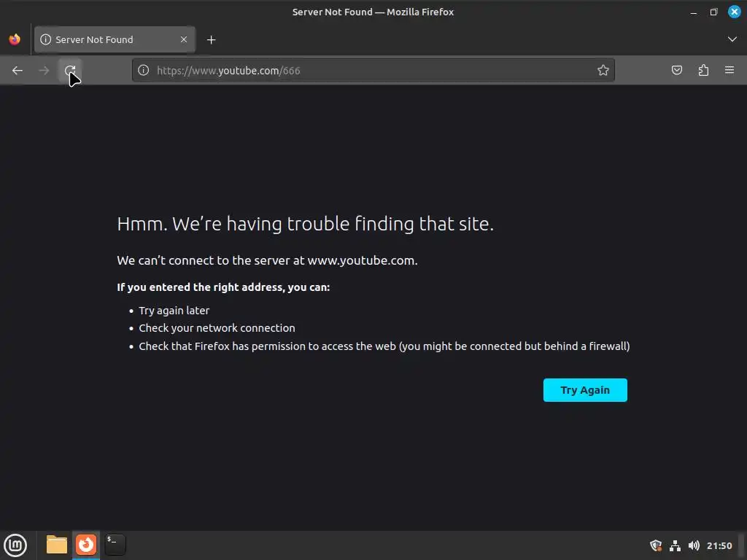Screen dimensions: 747x560
Task: Click 'Check your network connection' text
Action: [x=217, y=328]
